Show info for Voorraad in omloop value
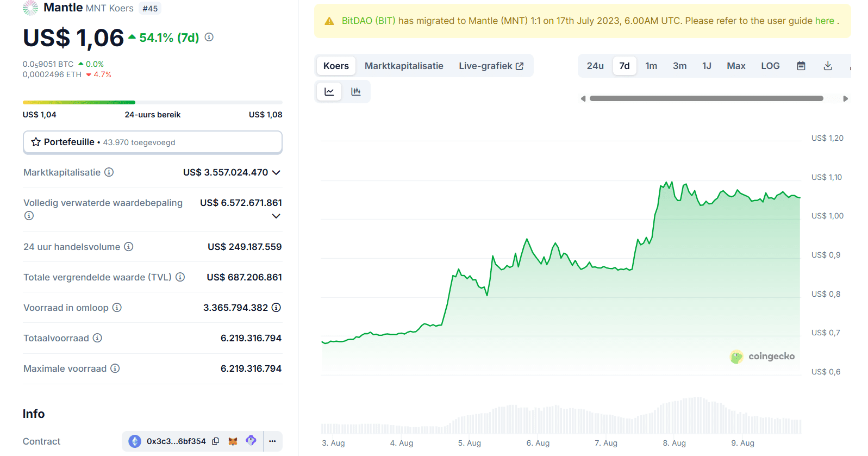868x456 pixels. [x=276, y=308]
